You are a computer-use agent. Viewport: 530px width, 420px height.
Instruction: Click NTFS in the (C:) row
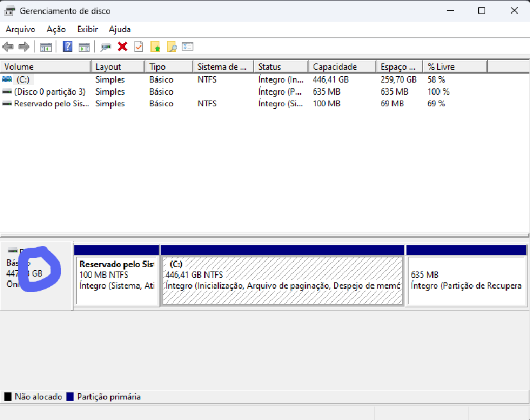(207, 79)
